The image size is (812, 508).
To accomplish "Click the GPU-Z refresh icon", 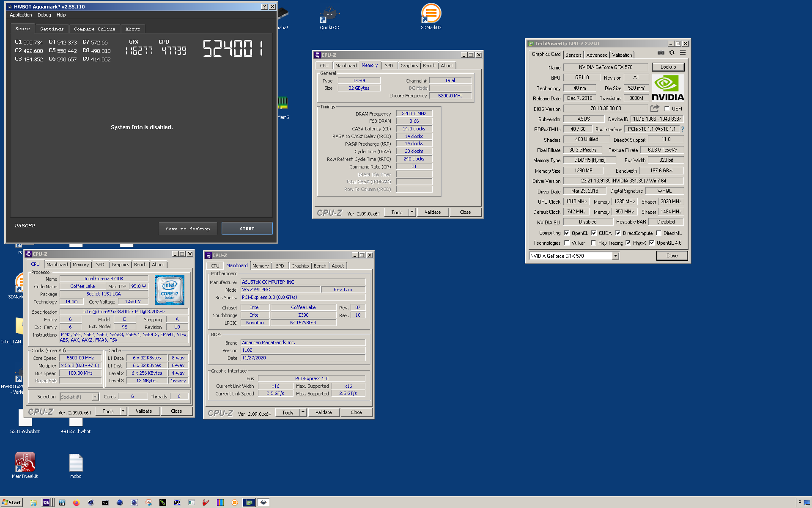I will [x=672, y=53].
